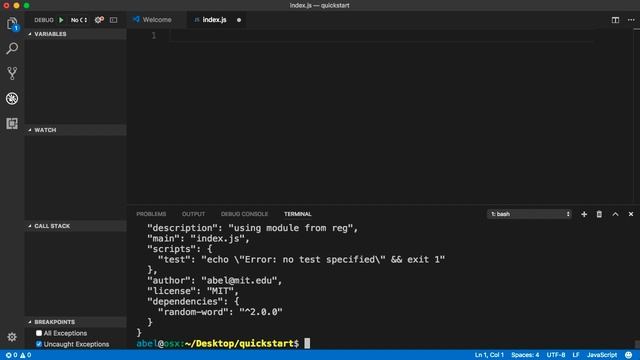
Task: Enable the All Exceptions checkbox
Action: pos(39,333)
